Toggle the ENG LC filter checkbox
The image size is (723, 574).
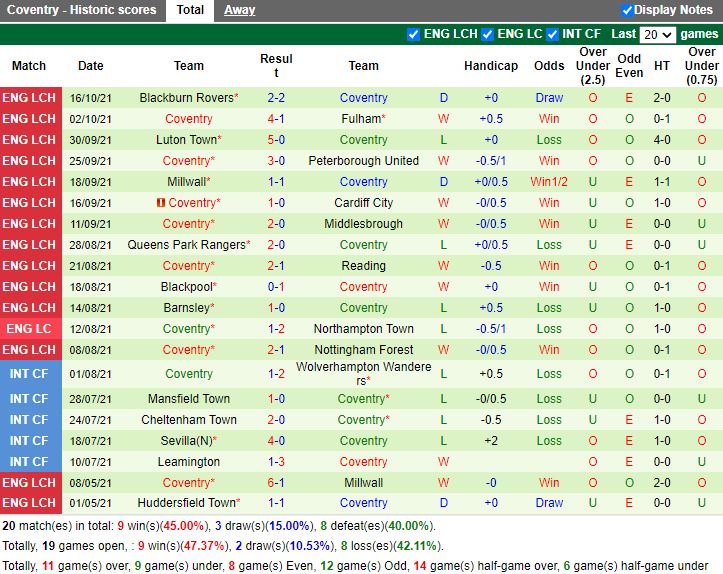(488, 34)
